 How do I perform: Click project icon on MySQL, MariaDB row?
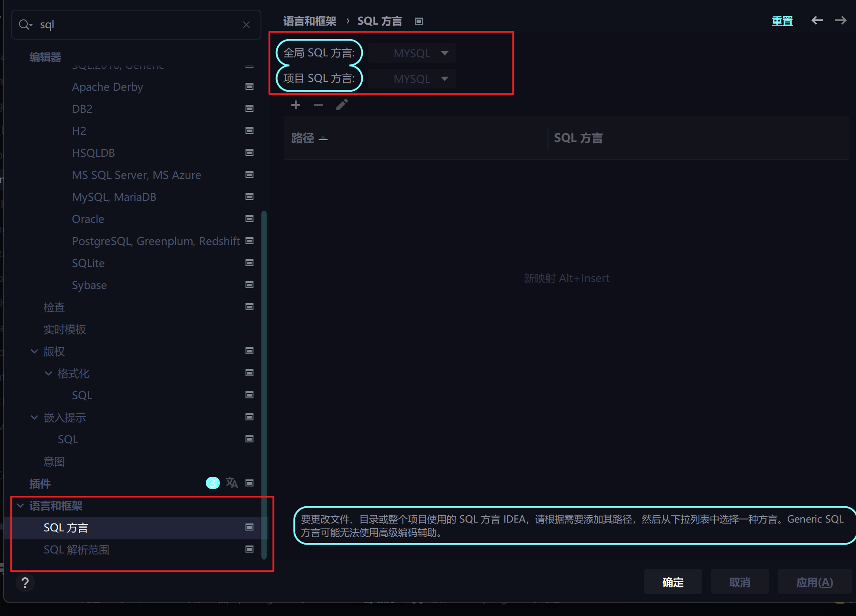[x=249, y=197]
